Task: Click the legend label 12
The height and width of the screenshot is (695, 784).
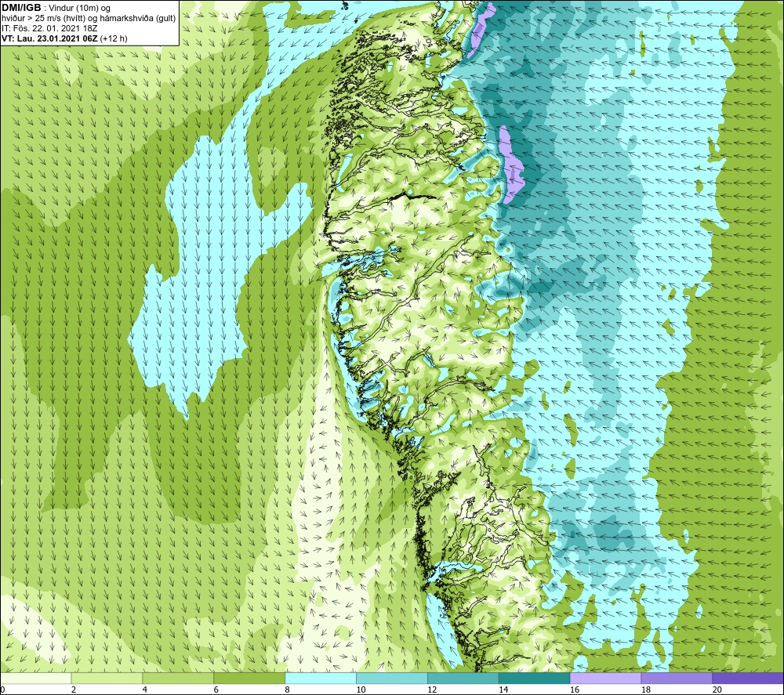Action: pyautogui.click(x=432, y=690)
